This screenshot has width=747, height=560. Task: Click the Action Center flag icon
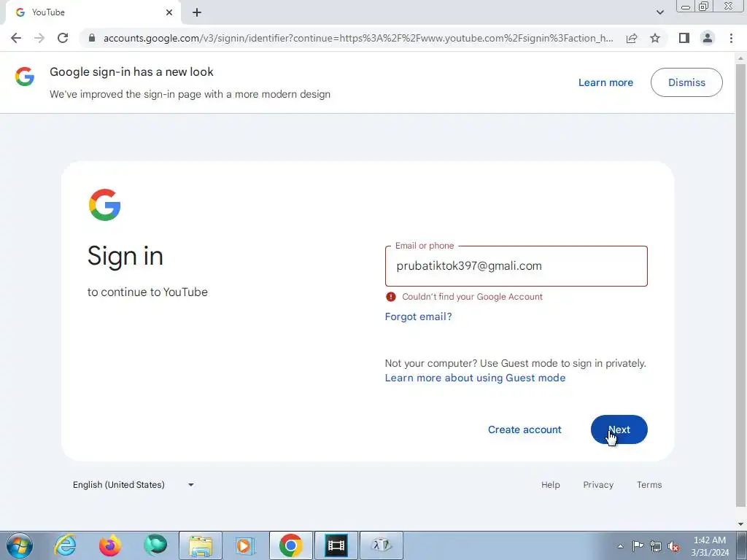click(638, 546)
